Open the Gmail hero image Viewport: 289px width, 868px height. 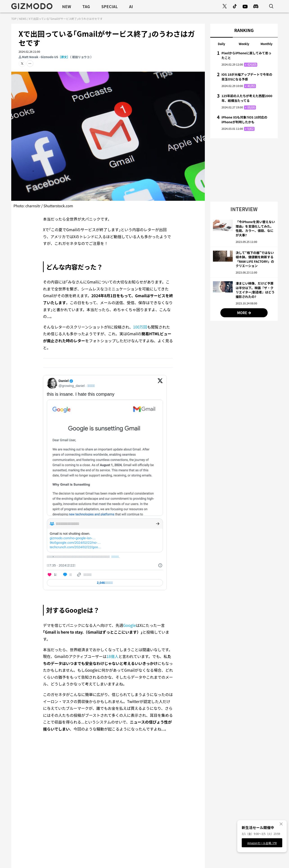[108, 136]
